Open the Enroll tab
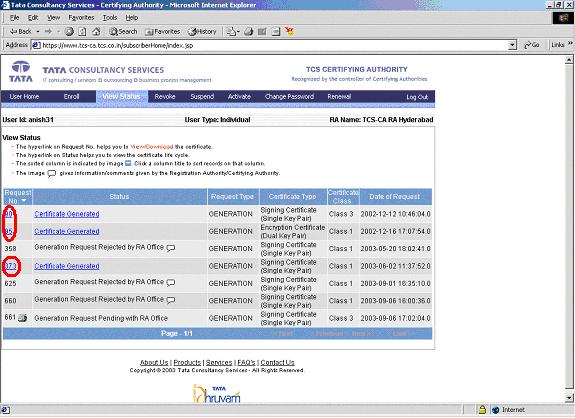 click(x=71, y=96)
